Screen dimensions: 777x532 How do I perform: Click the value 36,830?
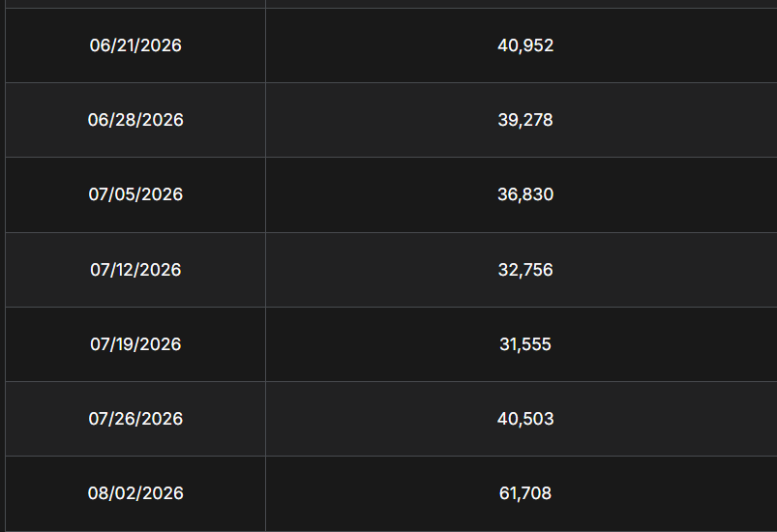coord(525,194)
